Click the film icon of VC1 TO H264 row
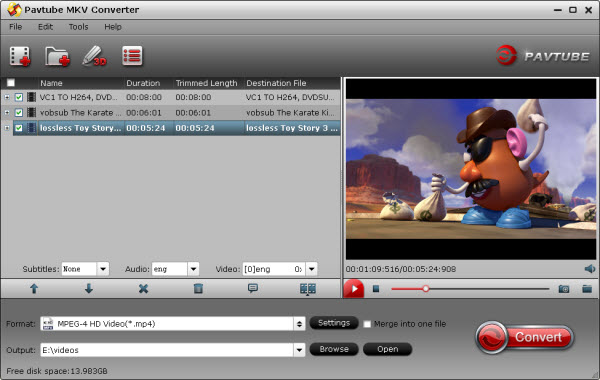Image resolution: width=600 pixels, height=380 pixels. pyautogui.click(x=31, y=97)
